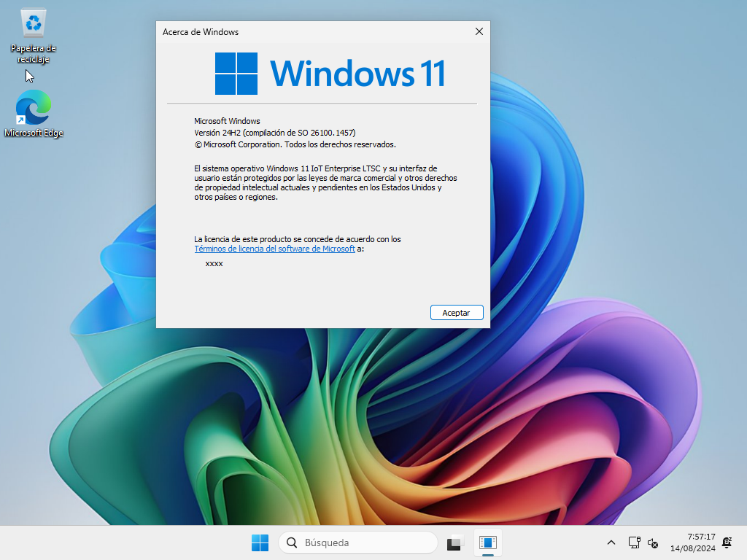This screenshot has height=560, width=747.
Task: Select the Microsoft Edge desktop shortcut
Action: 34,113
